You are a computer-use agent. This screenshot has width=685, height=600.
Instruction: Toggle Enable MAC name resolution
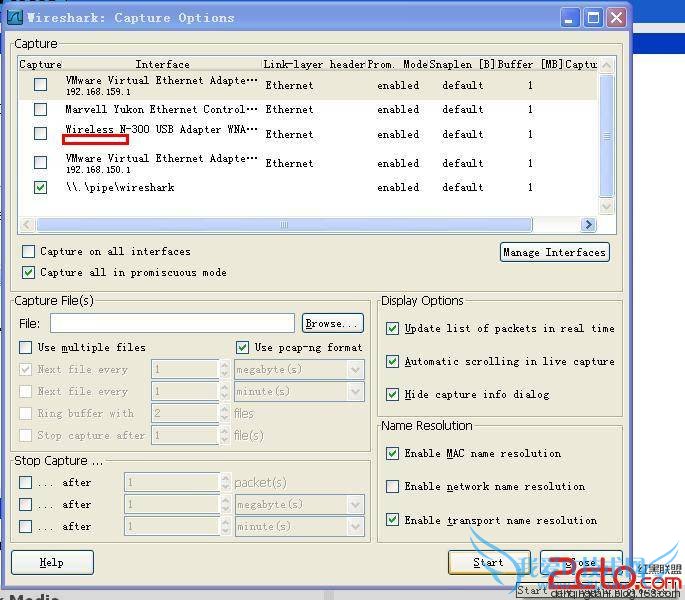(x=392, y=453)
